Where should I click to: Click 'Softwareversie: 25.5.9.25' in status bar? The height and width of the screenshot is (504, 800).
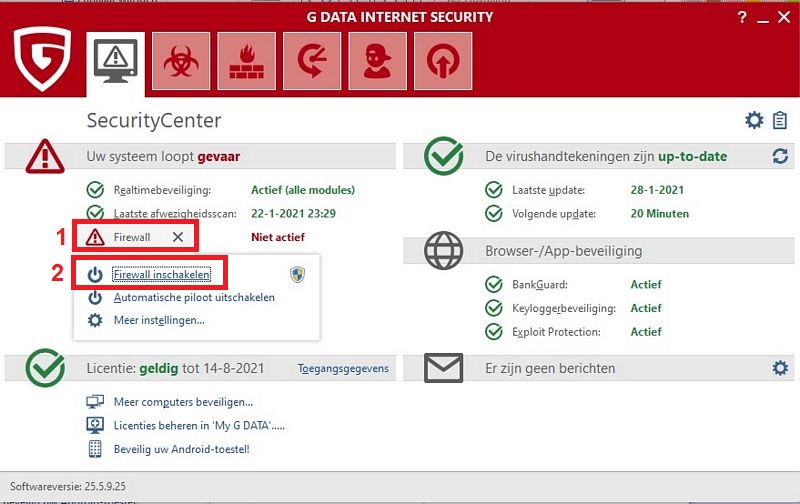click(68, 486)
